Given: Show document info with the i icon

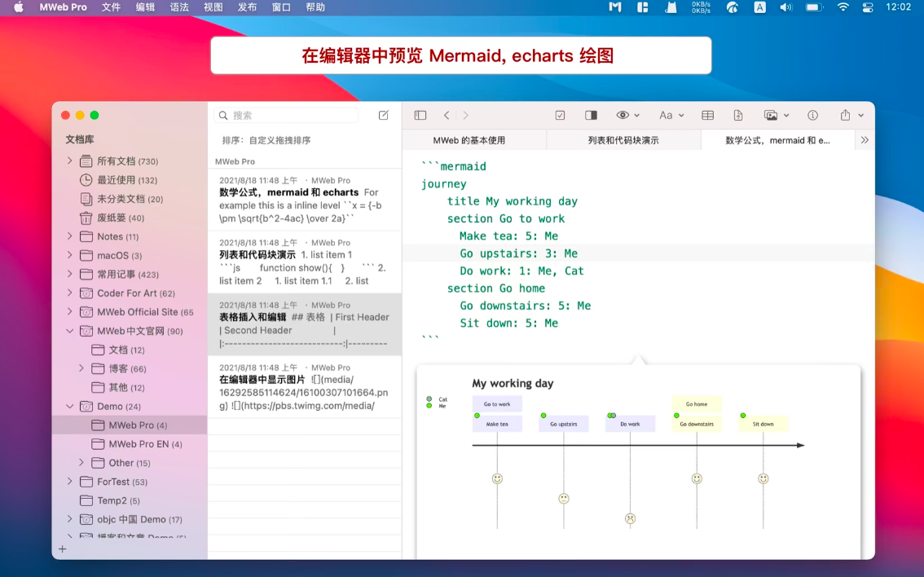Looking at the screenshot, I should click(x=812, y=116).
